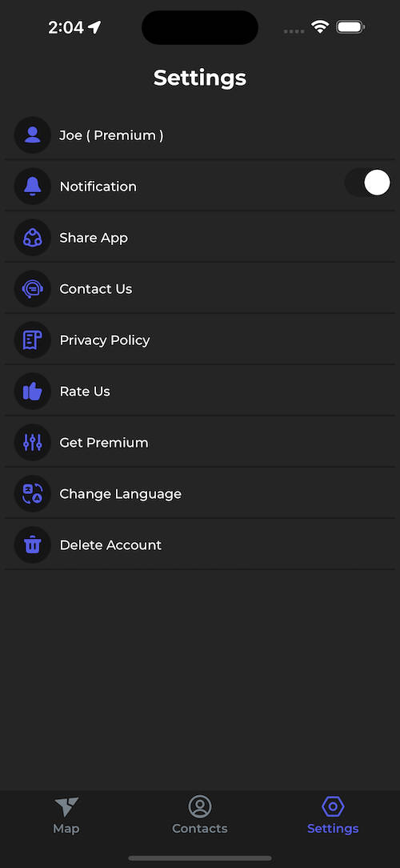
Task: Open the Privacy Policy text link
Action: 105,340
